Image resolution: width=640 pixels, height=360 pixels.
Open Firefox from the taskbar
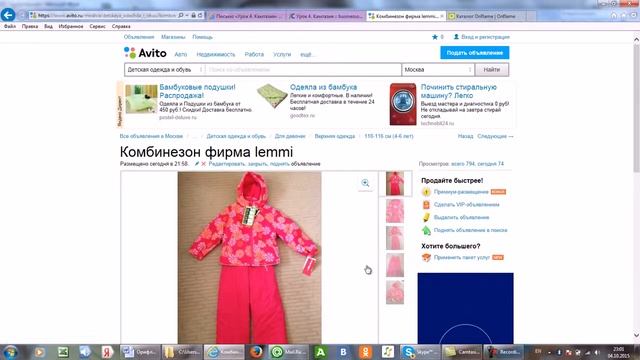coord(256,352)
